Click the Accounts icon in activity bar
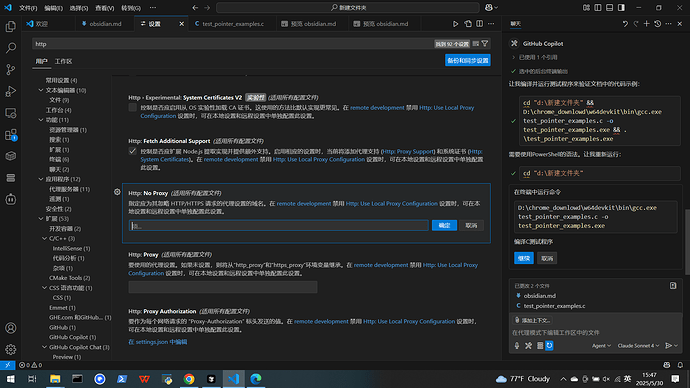 point(11,328)
